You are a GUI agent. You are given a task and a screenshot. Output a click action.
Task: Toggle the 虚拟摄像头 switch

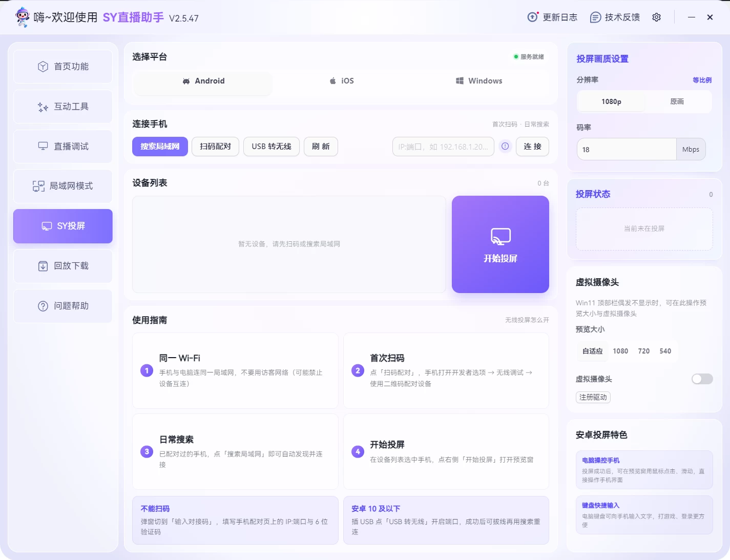click(x=702, y=379)
